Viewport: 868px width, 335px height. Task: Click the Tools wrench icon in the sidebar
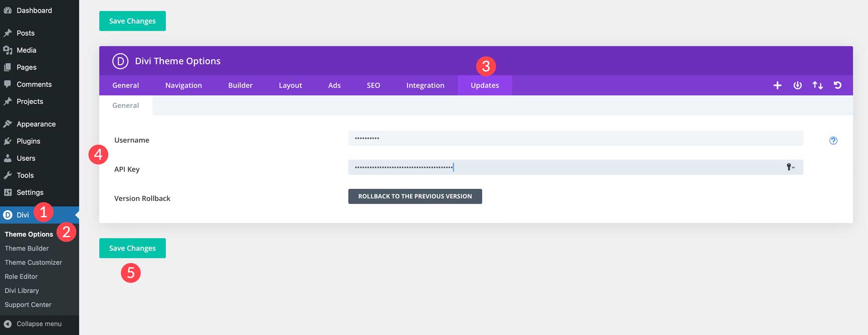[x=8, y=175]
